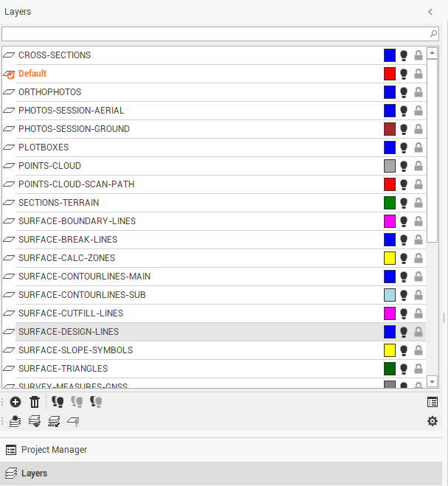This screenshot has height=486, width=448.
Task: Select the CROSS-SECTIONS layer name
Action: pos(55,55)
